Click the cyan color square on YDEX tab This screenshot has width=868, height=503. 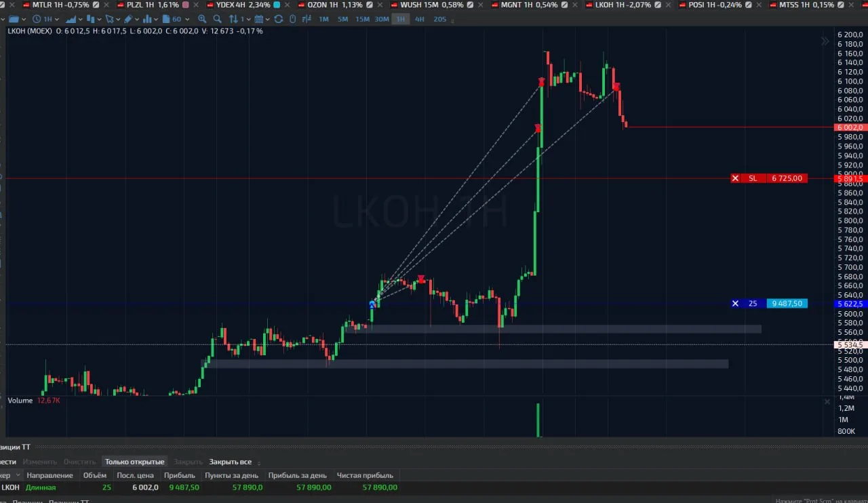(x=277, y=5)
